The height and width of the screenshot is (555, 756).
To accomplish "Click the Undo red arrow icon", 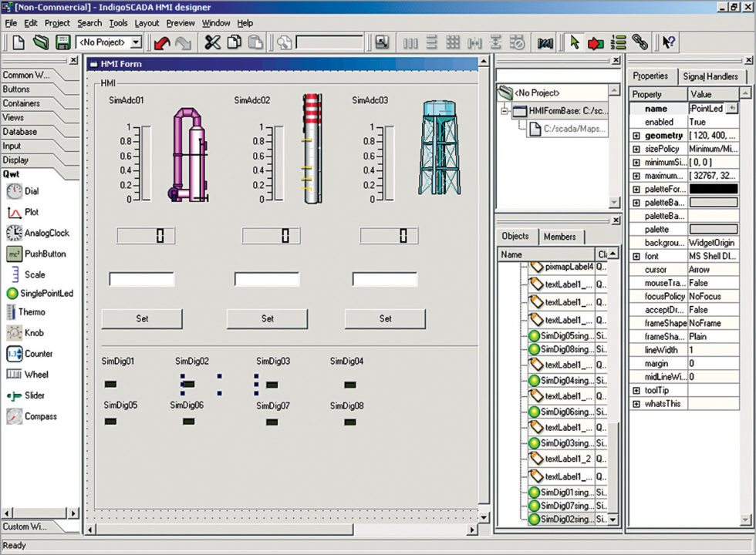I will 162,42.
